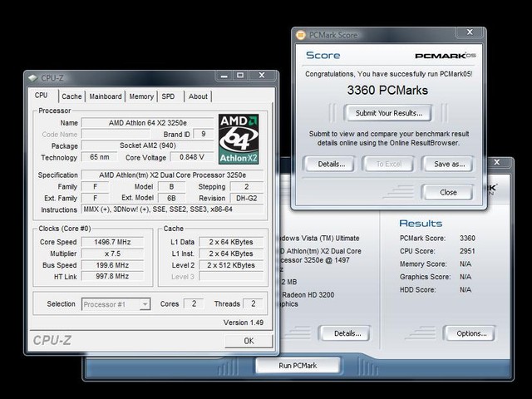Click the Close button in Score dialog
Image resolution: width=532 pixels, height=399 pixels.
pos(448,192)
